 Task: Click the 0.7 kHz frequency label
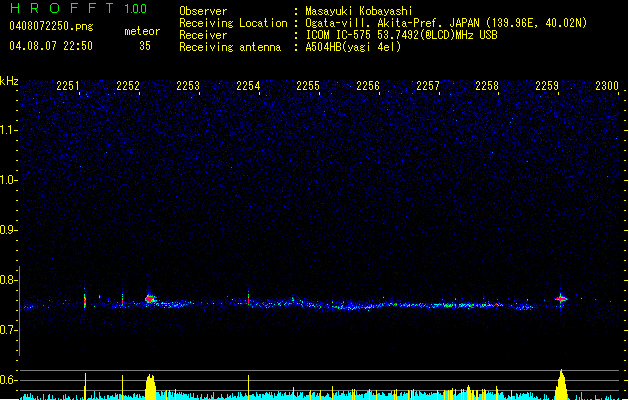9,330
